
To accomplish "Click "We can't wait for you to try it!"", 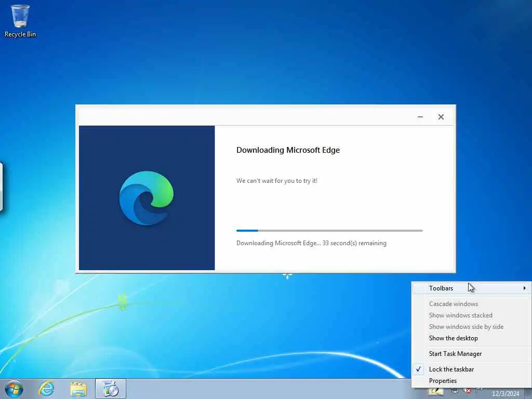I will (x=277, y=181).
